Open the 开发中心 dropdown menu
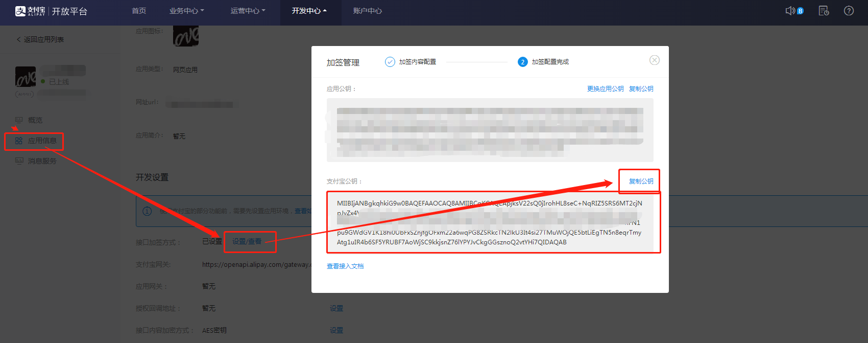 [x=309, y=11]
